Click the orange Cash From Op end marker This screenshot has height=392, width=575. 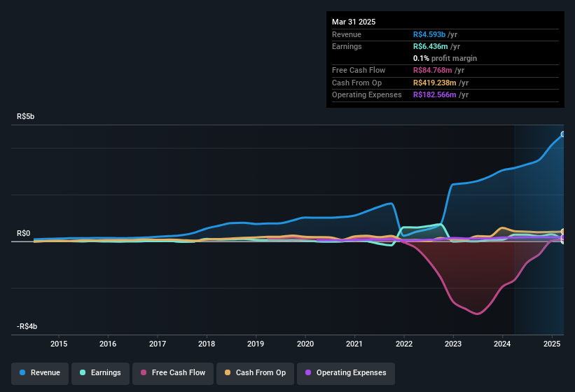[x=563, y=232]
